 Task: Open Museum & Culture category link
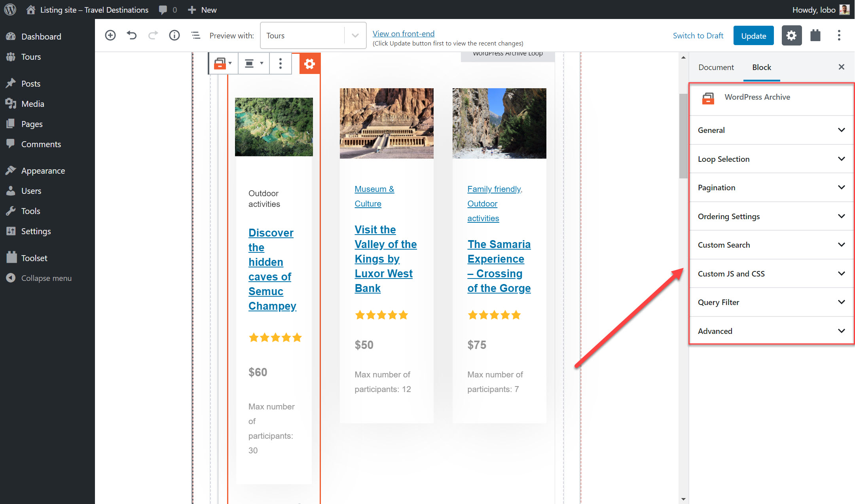[374, 196]
